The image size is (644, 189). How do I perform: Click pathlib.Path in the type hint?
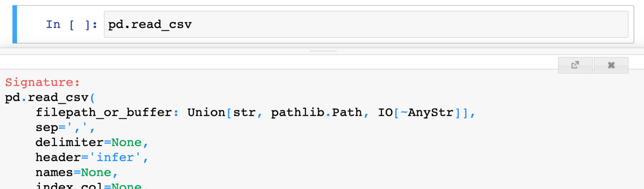pyautogui.click(x=316, y=112)
